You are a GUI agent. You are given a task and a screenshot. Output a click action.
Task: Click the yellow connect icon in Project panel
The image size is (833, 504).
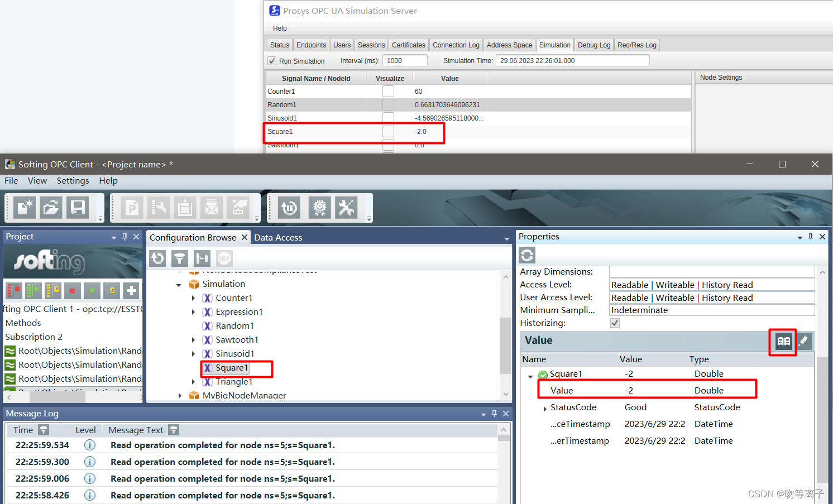pos(112,290)
